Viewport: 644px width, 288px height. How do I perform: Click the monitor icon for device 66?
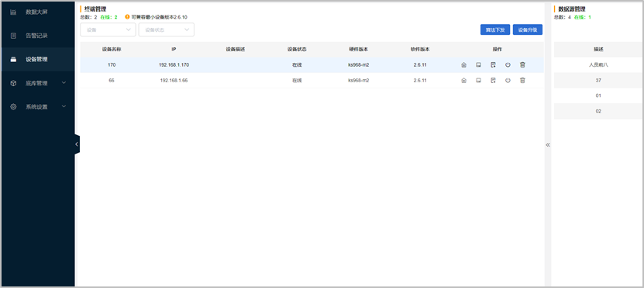tap(478, 81)
